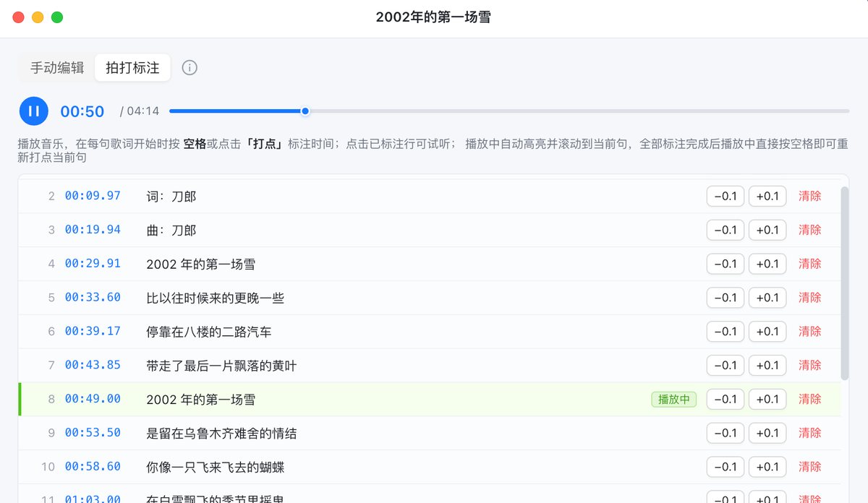Screen dimensions: 868x503
Task: Click −0.1 for 停靠在八楼的二路汽车
Action: tap(726, 332)
